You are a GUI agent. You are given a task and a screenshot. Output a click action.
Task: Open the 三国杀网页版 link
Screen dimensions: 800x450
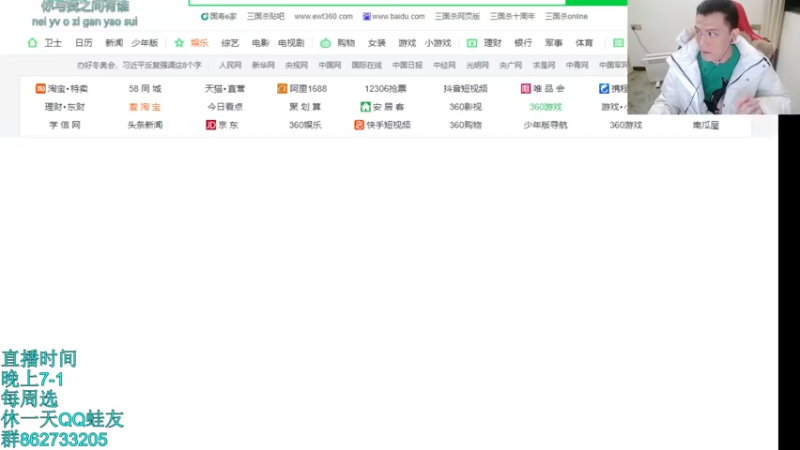pyautogui.click(x=457, y=16)
